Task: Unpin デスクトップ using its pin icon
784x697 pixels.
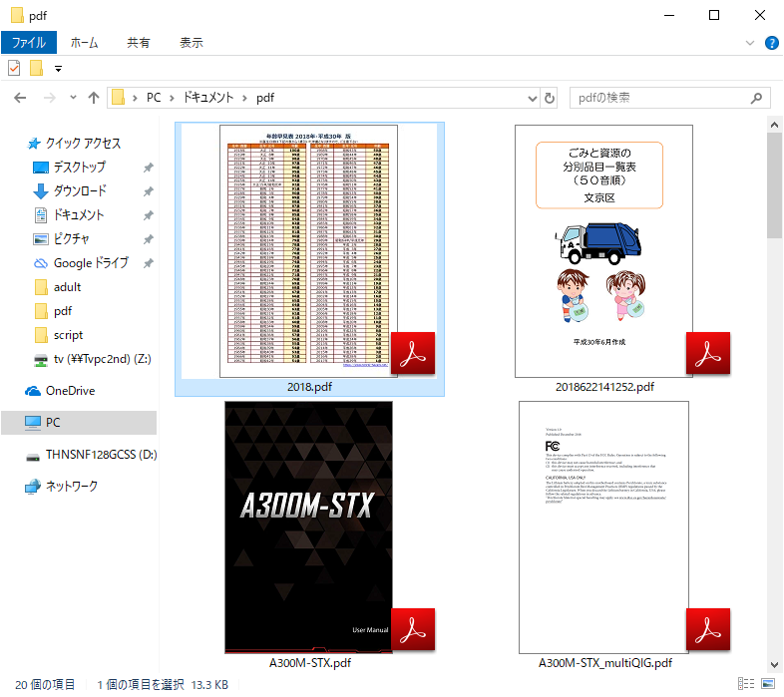Action: pos(149,168)
